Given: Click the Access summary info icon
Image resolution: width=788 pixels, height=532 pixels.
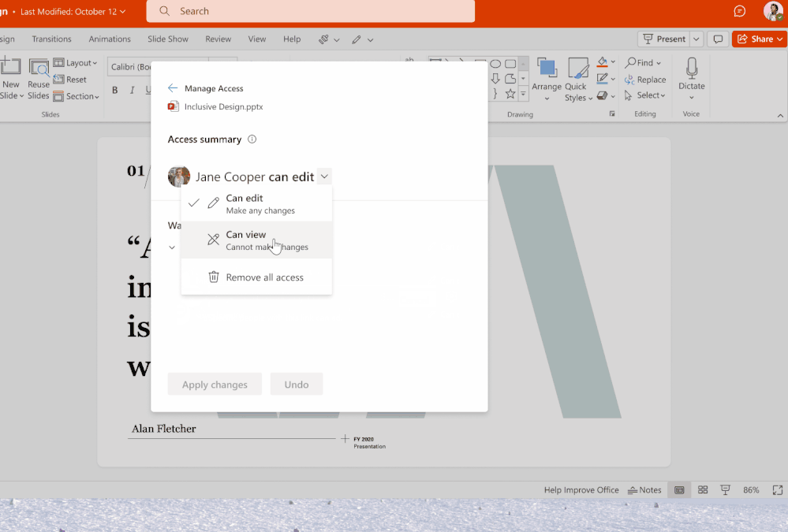Looking at the screenshot, I should tap(252, 140).
